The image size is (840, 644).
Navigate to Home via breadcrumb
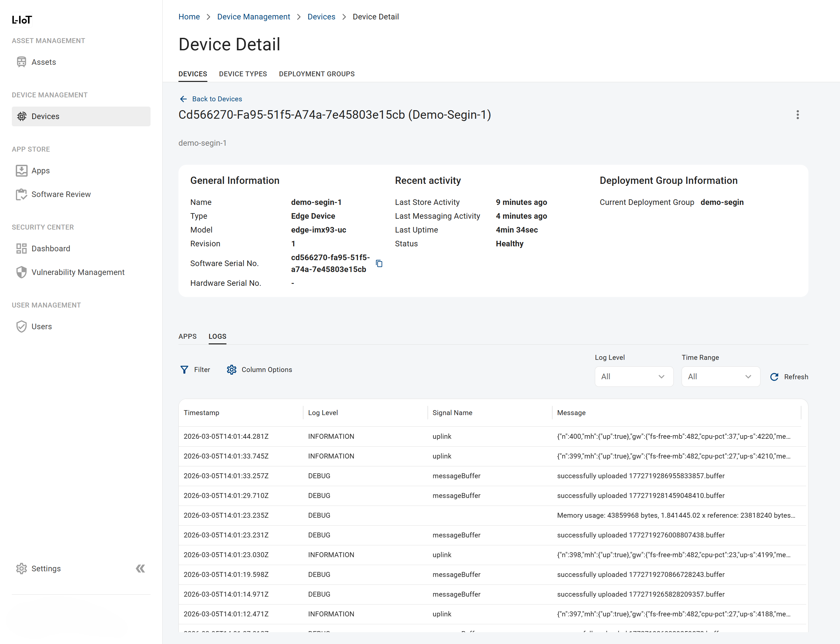(189, 16)
